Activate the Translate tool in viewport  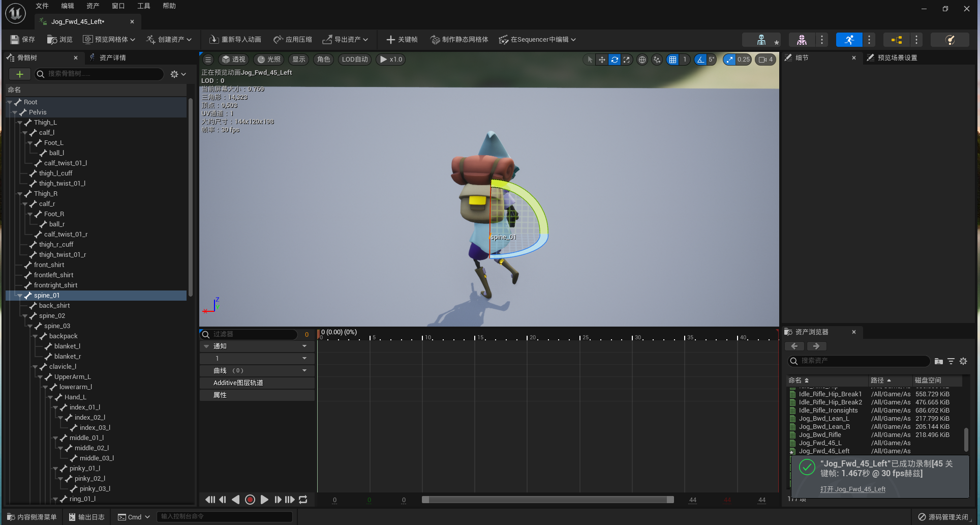602,60
